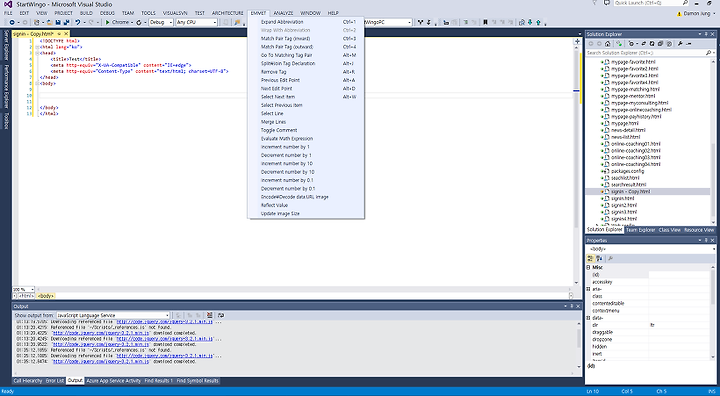Open the Server Explorer side tab
720x396 pixels.
tap(6, 45)
